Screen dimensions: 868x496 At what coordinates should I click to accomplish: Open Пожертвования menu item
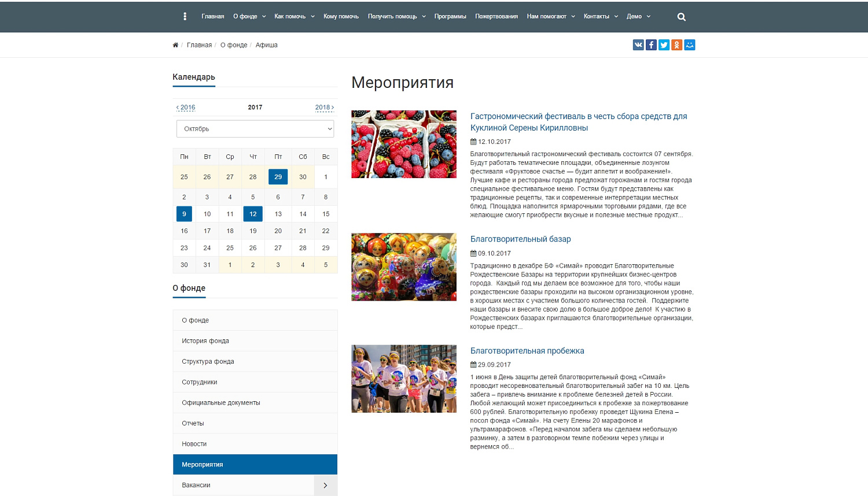pyautogui.click(x=496, y=17)
